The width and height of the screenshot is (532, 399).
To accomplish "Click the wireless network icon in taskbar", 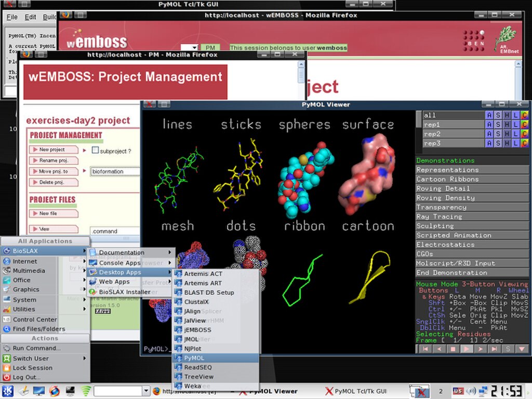I will [86, 391].
